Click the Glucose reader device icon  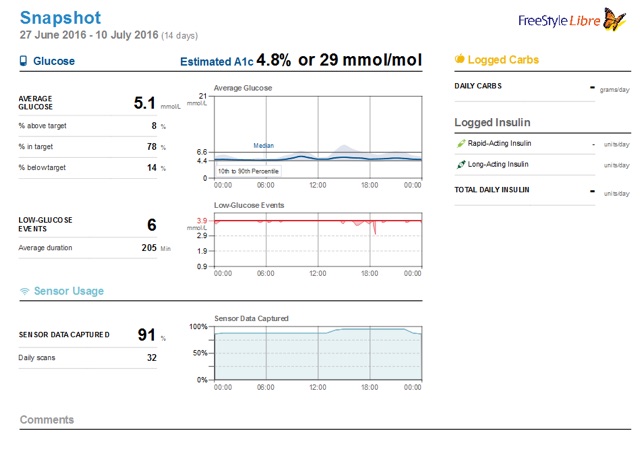[24, 61]
